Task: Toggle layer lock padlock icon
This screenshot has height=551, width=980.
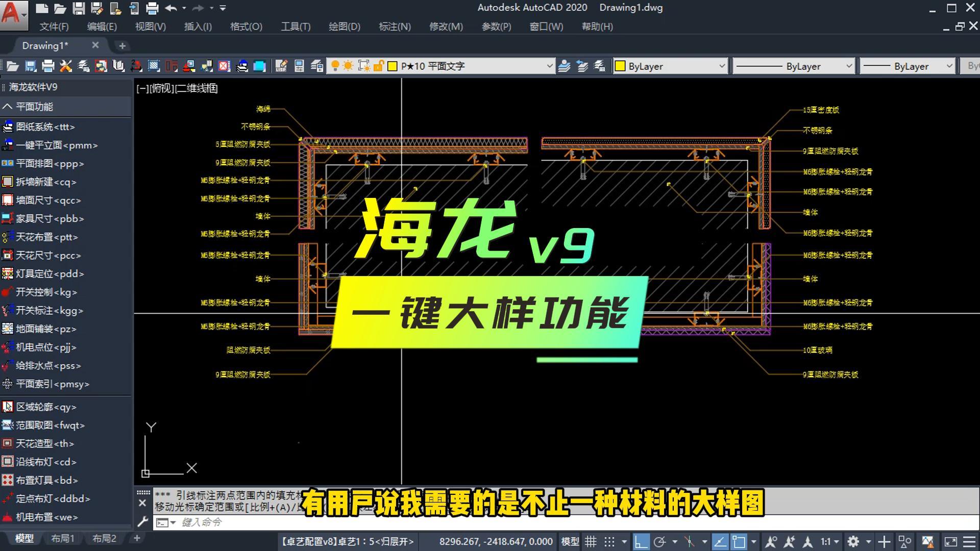Action: (x=378, y=66)
